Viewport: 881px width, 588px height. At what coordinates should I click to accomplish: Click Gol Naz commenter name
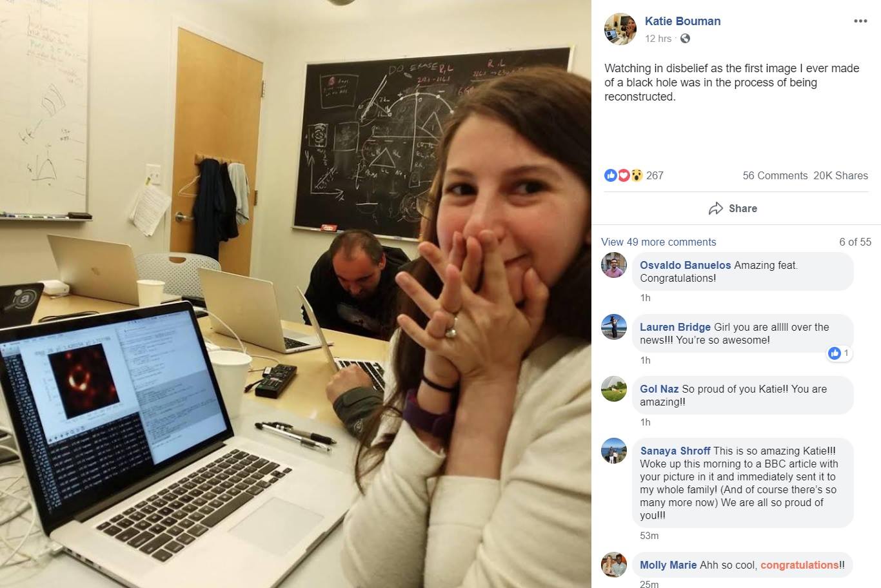click(x=659, y=389)
